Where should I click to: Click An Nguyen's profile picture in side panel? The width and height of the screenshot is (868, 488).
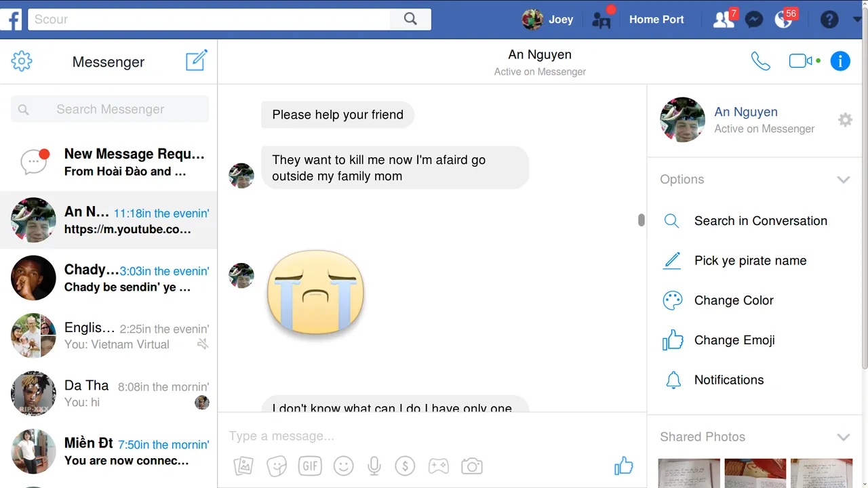(682, 120)
